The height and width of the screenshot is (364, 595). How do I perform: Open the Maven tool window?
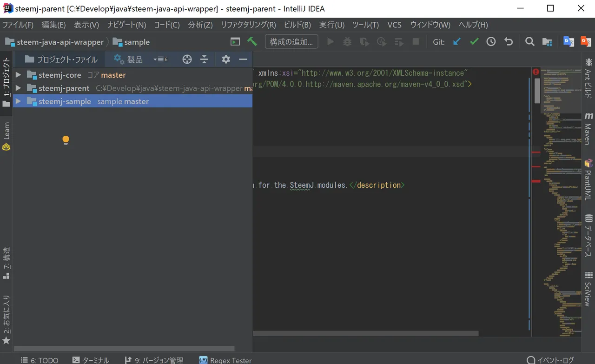(x=588, y=128)
